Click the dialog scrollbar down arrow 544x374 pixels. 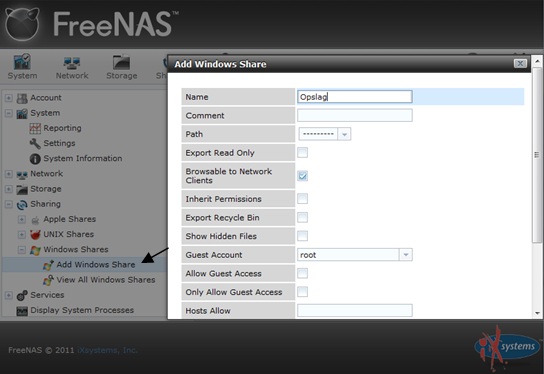[x=537, y=313]
